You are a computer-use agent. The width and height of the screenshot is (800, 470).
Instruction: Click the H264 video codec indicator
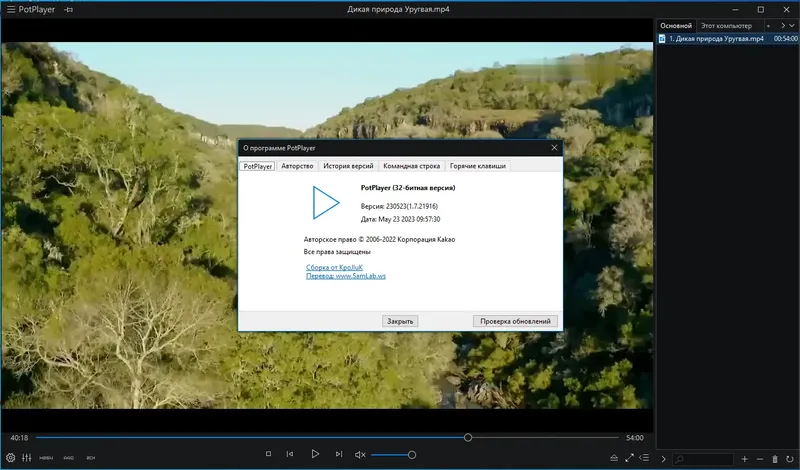point(46,458)
